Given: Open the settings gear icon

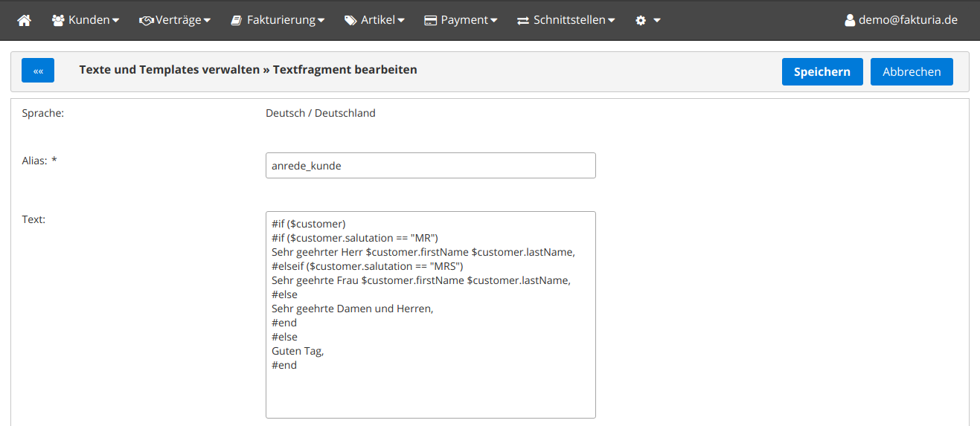Looking at the screenshot, I should 641,20.
